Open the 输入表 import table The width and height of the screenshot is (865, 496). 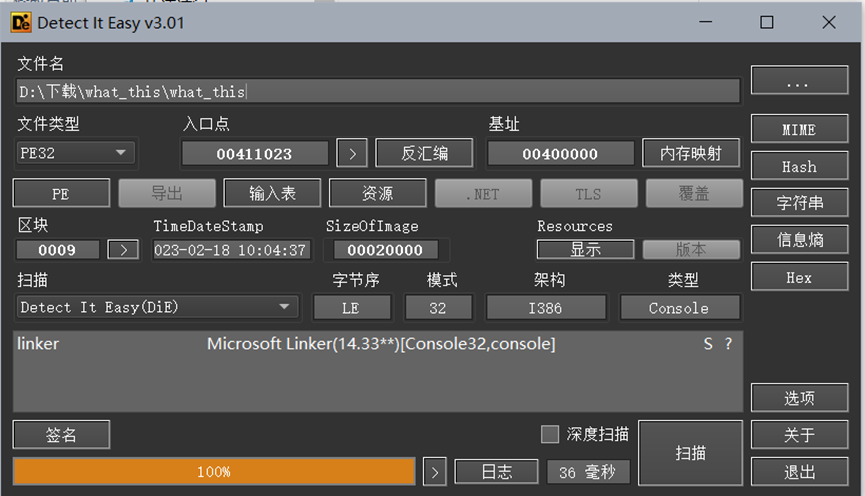point(273,194)
